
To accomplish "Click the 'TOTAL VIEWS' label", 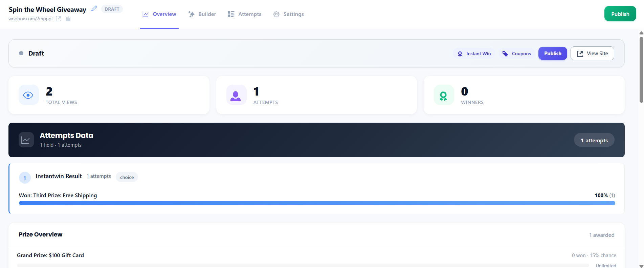I will click(x=61, y=102).
